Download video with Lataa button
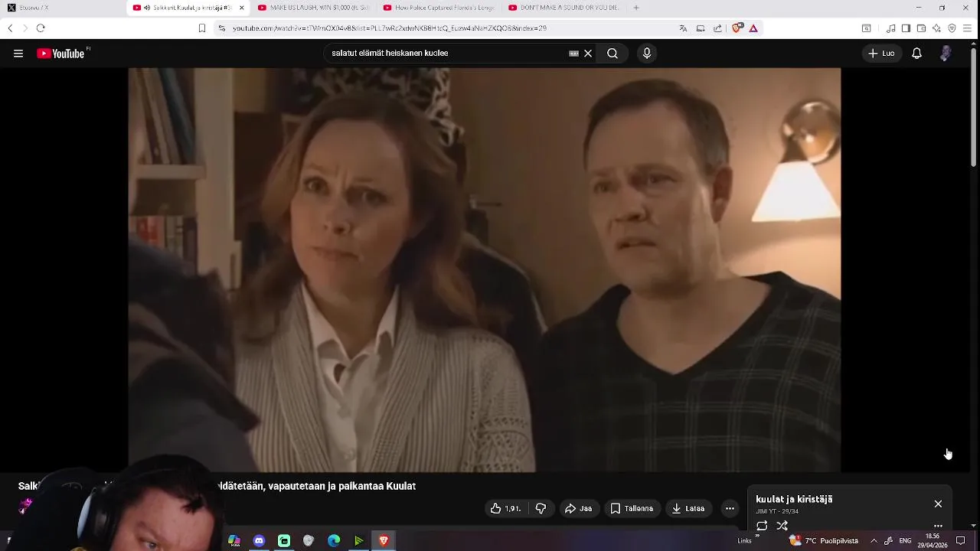 688,508
